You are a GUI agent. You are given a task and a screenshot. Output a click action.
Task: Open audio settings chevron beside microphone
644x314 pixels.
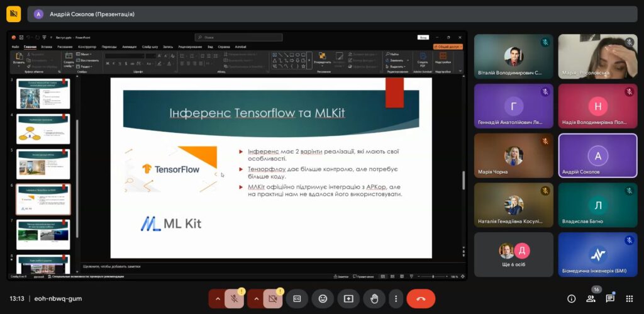218,299
